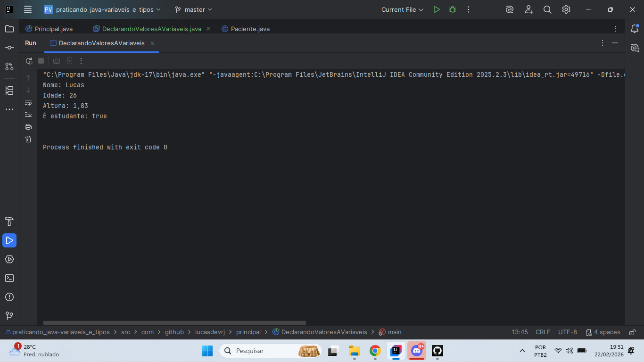Open IDE settings gear
Image resolution: width=644 pixels, height=362 pixels.
point(566,9)
